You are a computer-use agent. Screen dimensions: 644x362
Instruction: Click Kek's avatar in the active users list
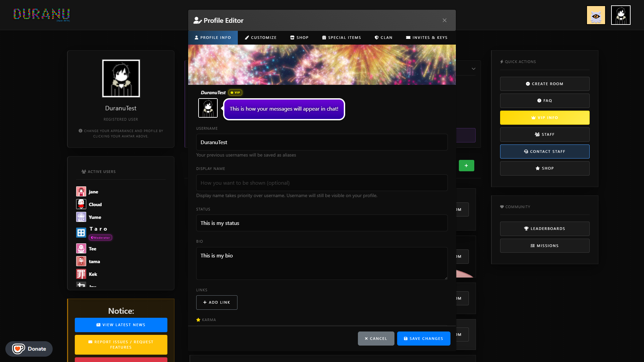click(x=81, y=274)
